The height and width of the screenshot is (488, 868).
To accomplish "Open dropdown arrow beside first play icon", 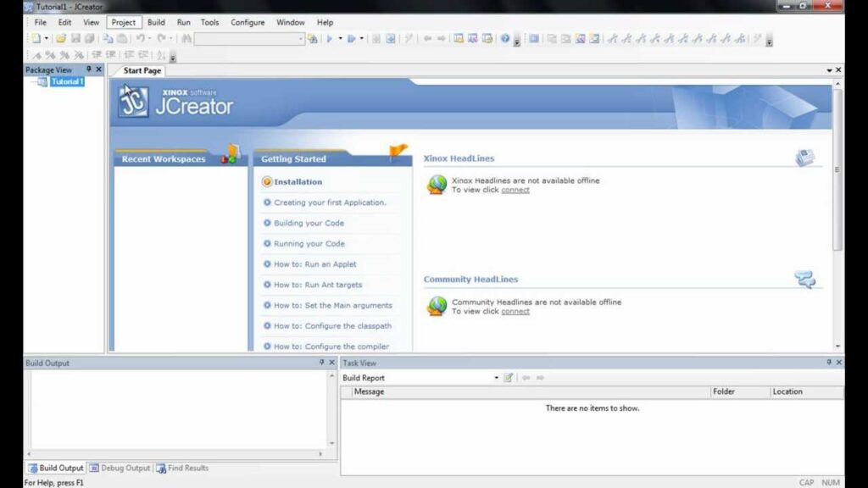I will point(340,39).
